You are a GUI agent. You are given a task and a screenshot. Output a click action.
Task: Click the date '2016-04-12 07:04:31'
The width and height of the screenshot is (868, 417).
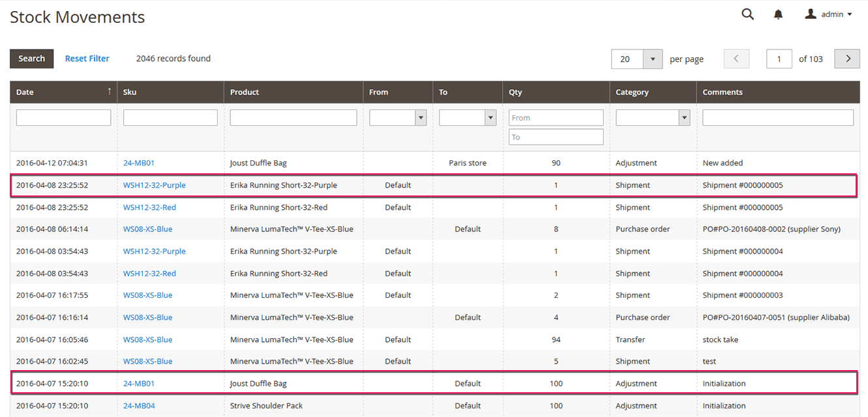click(52, 163)
